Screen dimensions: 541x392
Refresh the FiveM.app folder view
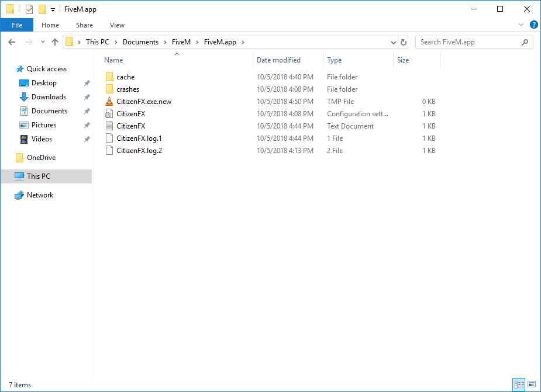tap(404, 42)
